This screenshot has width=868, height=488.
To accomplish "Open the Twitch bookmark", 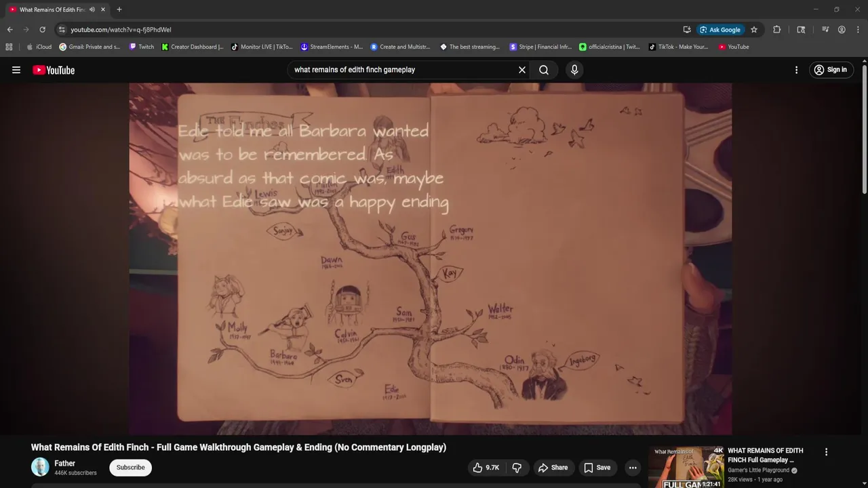I will 142,47.
